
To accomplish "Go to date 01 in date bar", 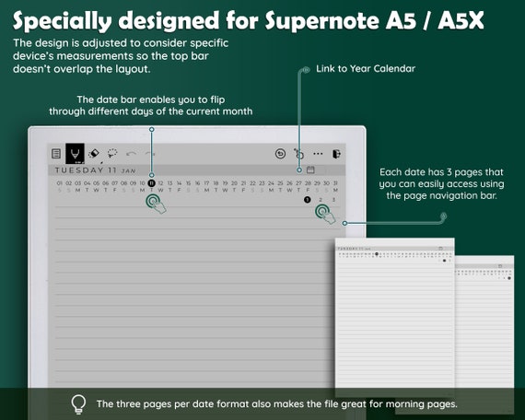I will point(60,183).
